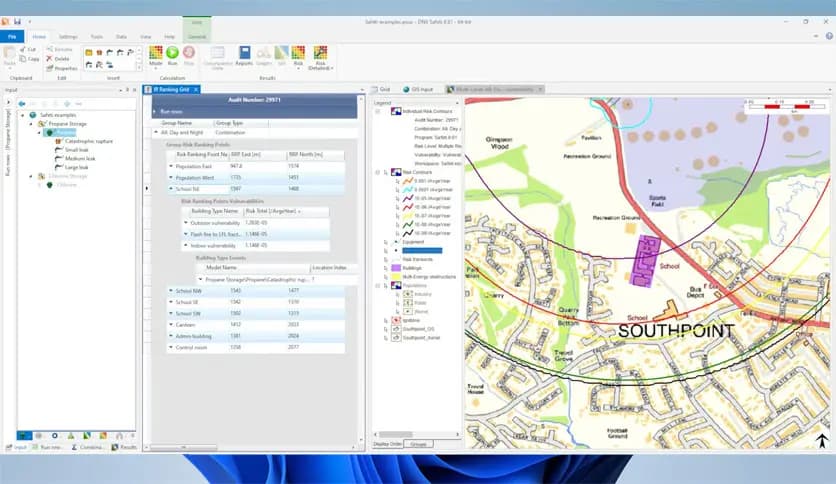Viewport: 836px width, 484px height.
Task: Switch to the GIS Input tab
Action: click(419, 89)
